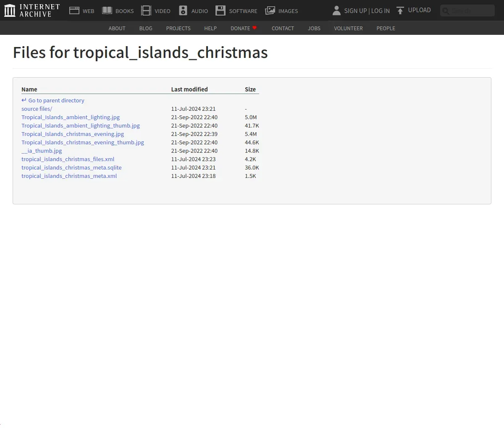Click the Last modified column header
The image size is (504, 428).
pyautogui.click(x=189, y=89)
